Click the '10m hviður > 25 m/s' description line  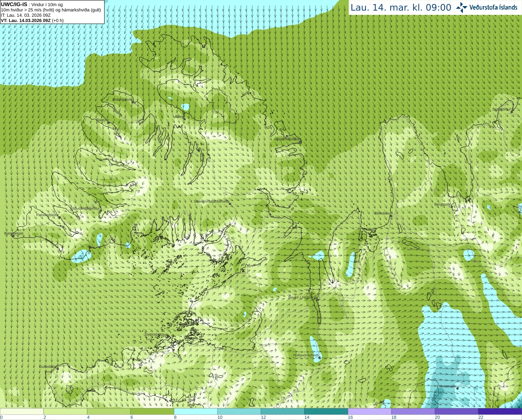tap(51, 10)
